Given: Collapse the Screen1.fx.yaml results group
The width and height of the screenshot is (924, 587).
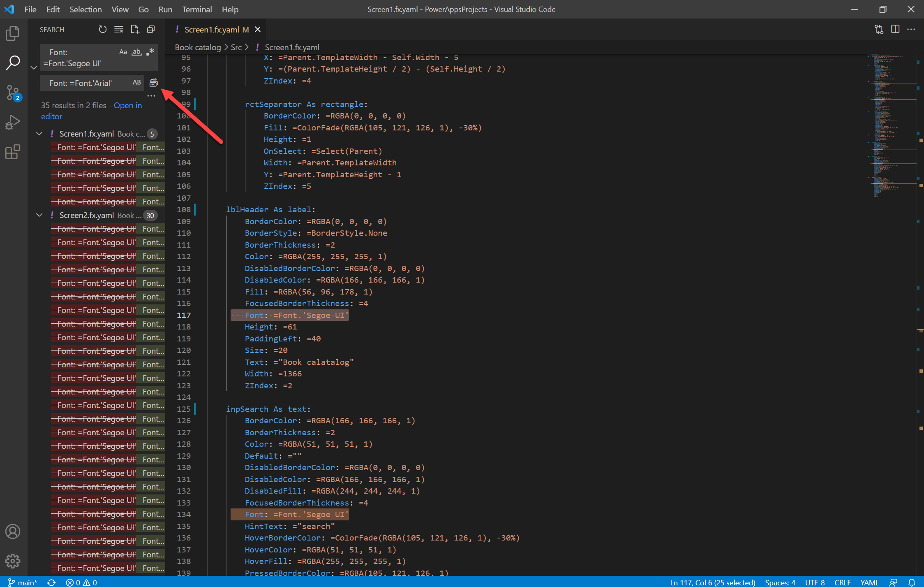Looking at the screenshot, I should [39, 134].
